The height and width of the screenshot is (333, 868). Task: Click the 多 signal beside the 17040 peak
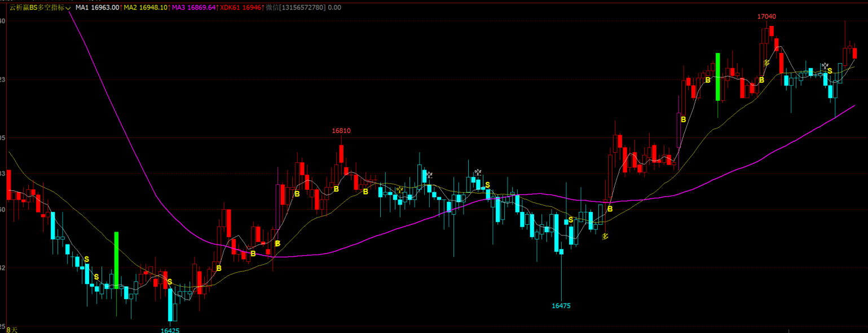tap(766, 63)
